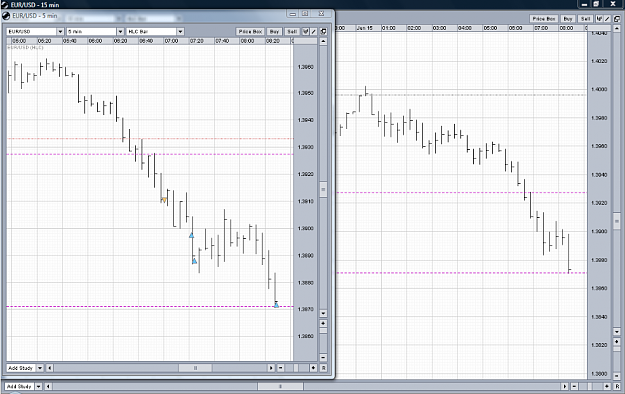625x394 pixels.
Task: Open the Add Study dropdown arrow in the 5 min window
Action: (x=40, y=368)
